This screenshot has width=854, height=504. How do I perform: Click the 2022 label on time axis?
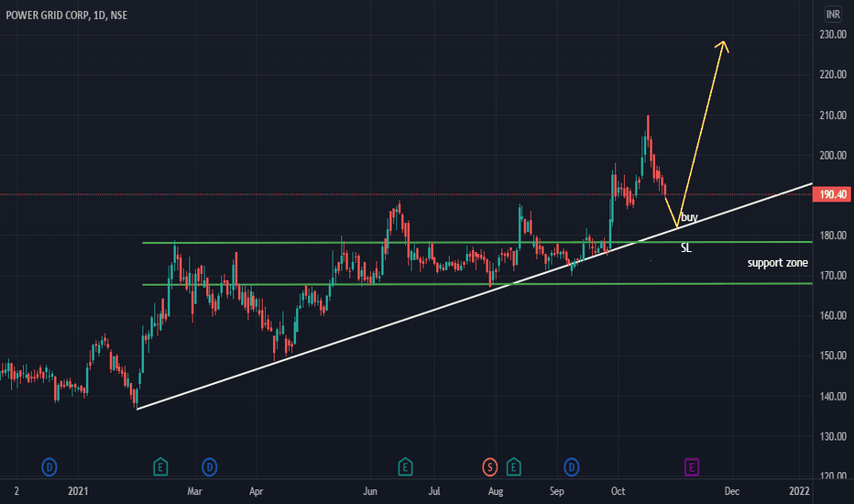tap(800, 491)
